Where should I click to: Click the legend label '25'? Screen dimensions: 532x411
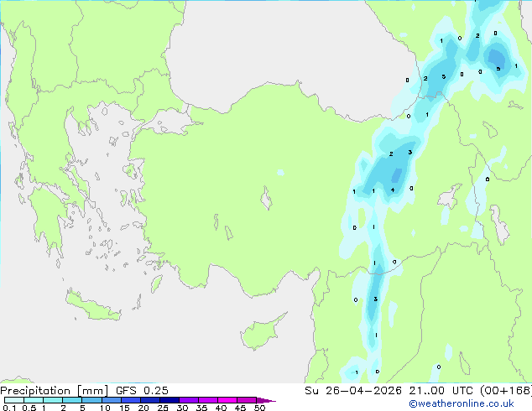(x=163, y=408)
